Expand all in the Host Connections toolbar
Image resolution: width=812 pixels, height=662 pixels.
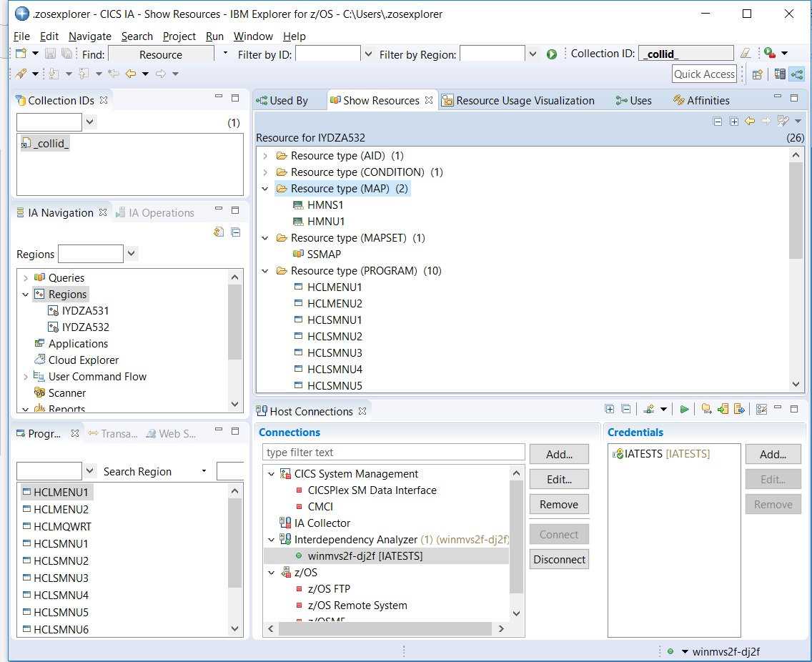coord(610,409)
